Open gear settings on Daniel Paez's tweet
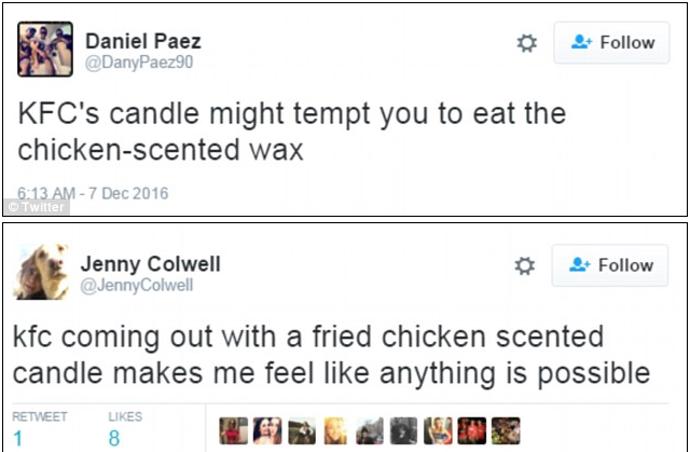690x452 pixels. pos(526,43)
